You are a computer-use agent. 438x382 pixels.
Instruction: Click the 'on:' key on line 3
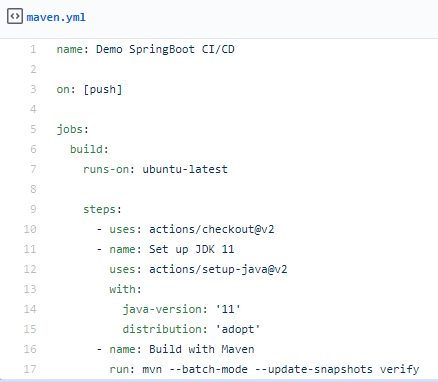click(66, 89)
